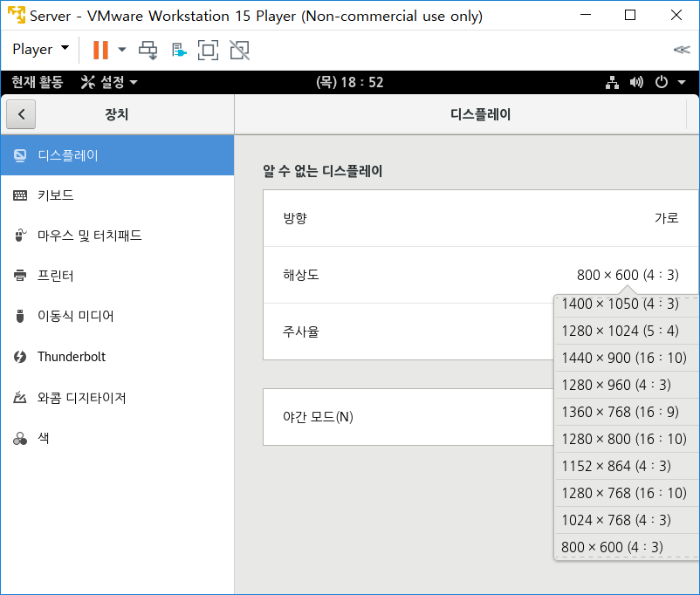Click the 주사율 refresh rate row
This screenshot has width=700, height=595.
pos(408,332)
